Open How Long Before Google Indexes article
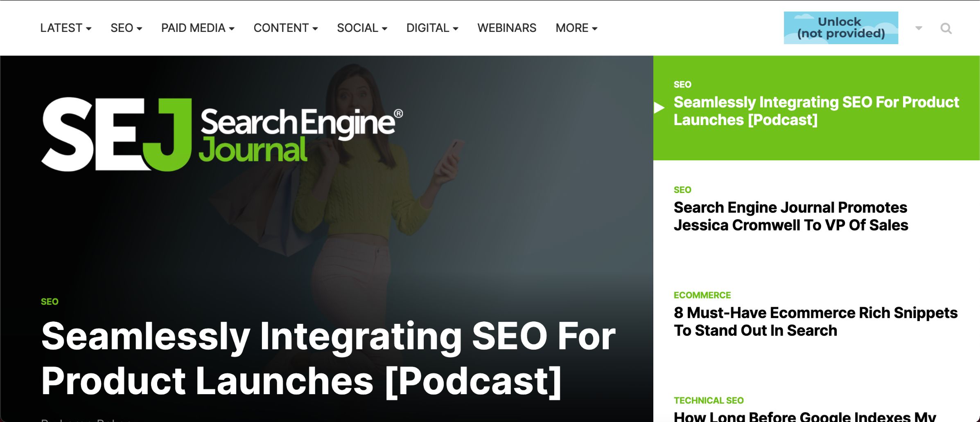Viewport: 980px width, 422px height. click(x=805, y=416)
